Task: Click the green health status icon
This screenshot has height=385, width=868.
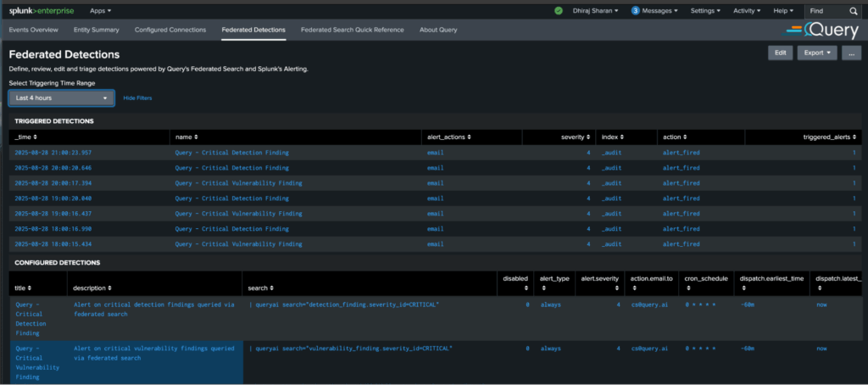Action: (x=559, y=10)
